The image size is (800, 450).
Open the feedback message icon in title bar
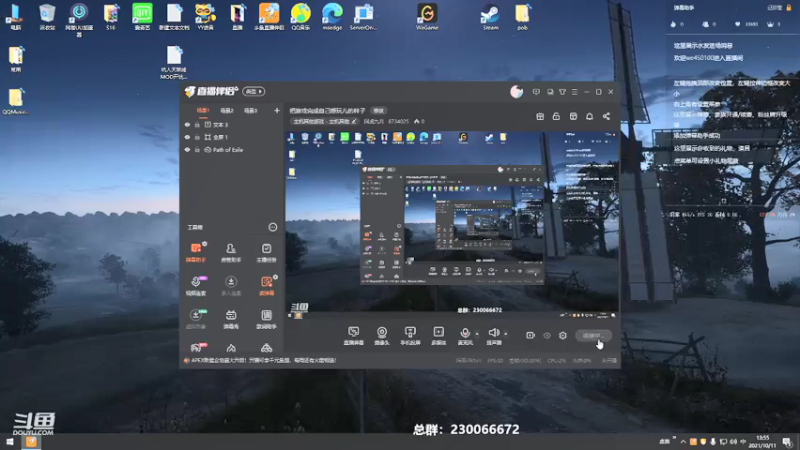pyautogui.click(x=536, y=92)
